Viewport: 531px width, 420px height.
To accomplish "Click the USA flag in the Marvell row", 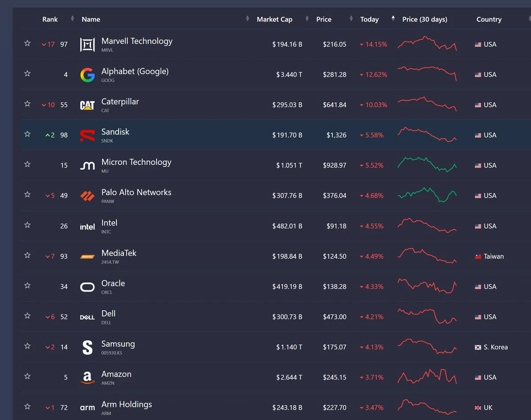I will click(x=478, y=45).
